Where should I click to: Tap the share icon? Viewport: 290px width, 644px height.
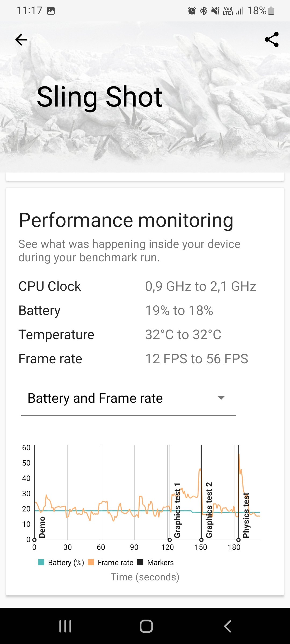272,39
